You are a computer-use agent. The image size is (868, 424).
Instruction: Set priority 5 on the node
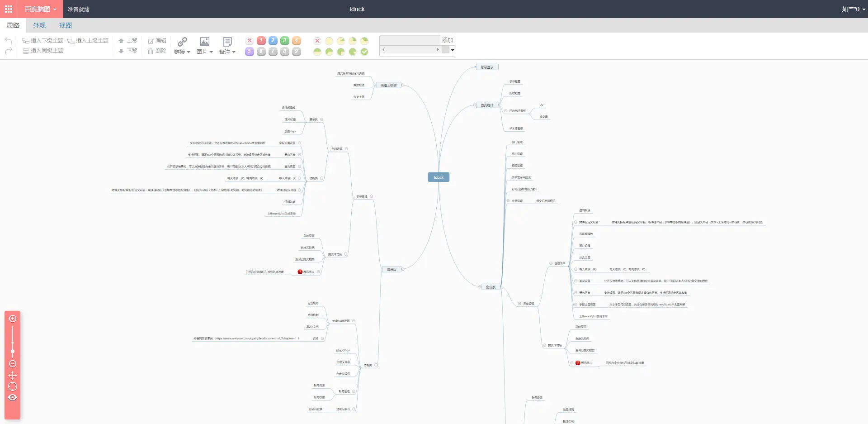[x=249, y=52]
